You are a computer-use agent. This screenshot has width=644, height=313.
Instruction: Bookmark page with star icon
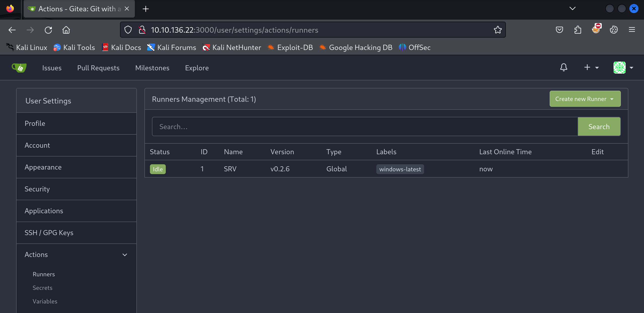coord(498,30)
